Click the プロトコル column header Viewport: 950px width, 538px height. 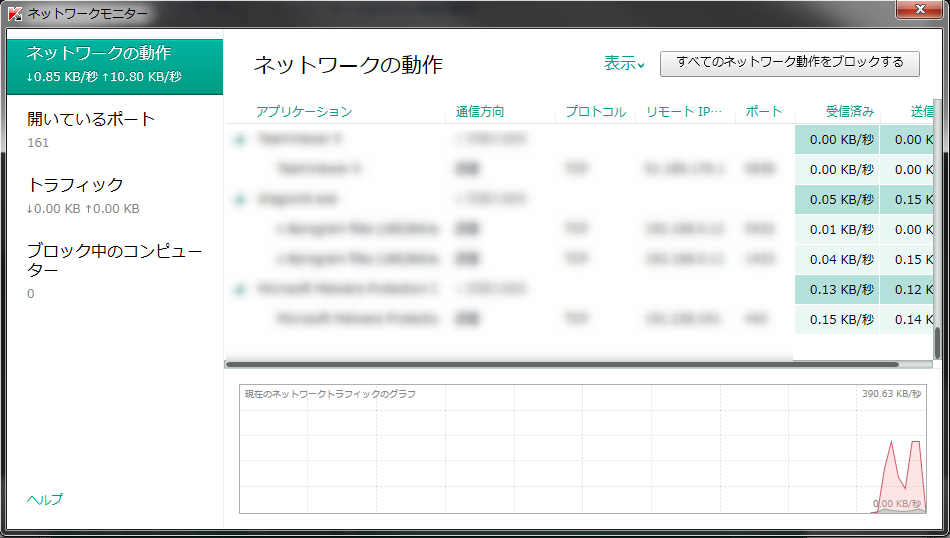click(596, 111)
